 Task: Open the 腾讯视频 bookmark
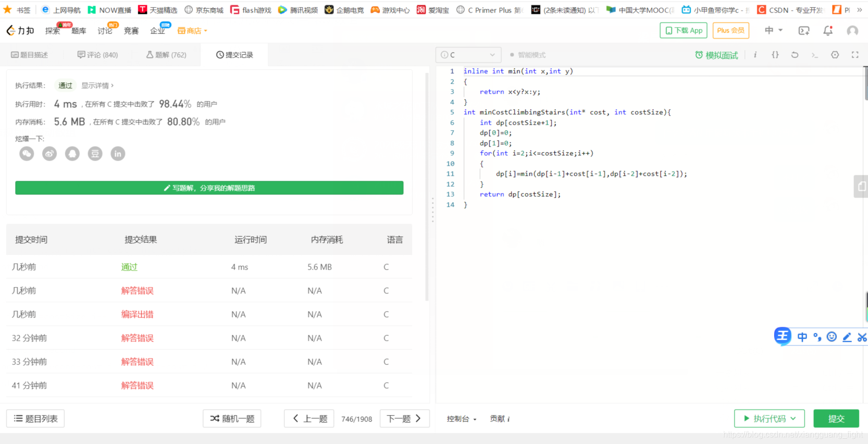pos(298,10)
